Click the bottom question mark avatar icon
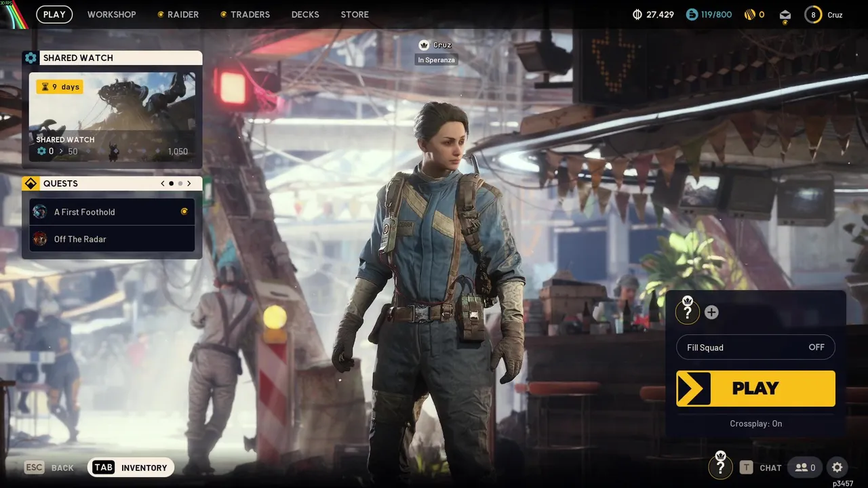This screenshot has height=488, width=868. pos(720,466)
